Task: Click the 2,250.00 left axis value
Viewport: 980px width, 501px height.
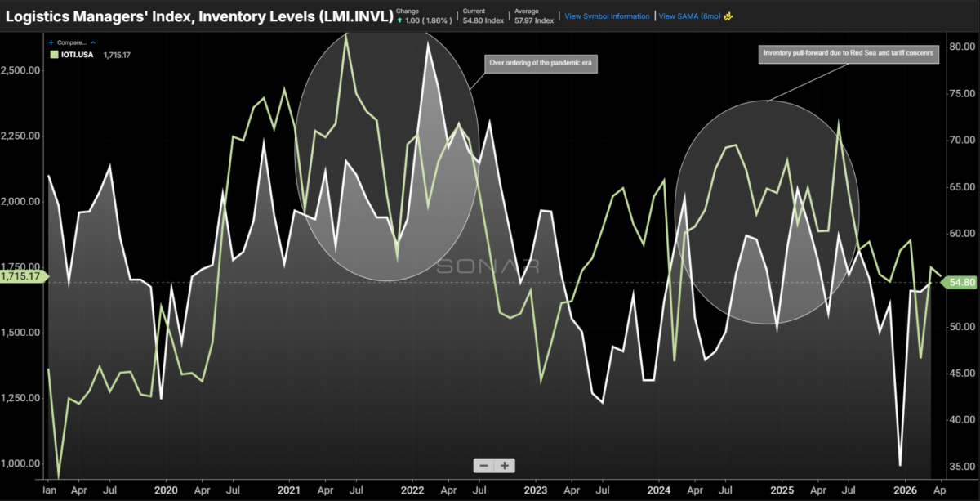Action: pos(20,136)
